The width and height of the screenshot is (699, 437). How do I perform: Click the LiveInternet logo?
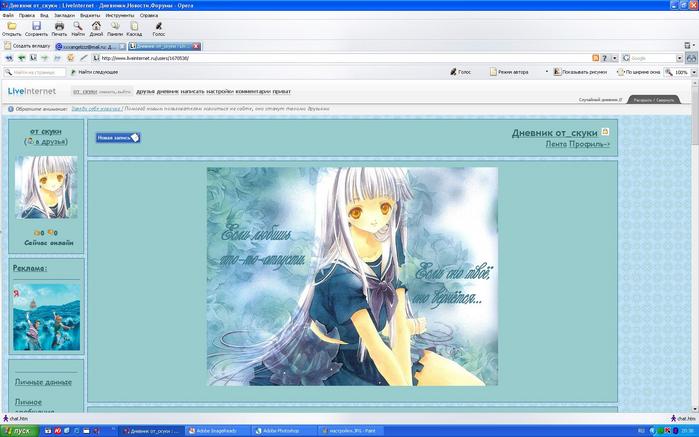32,91
